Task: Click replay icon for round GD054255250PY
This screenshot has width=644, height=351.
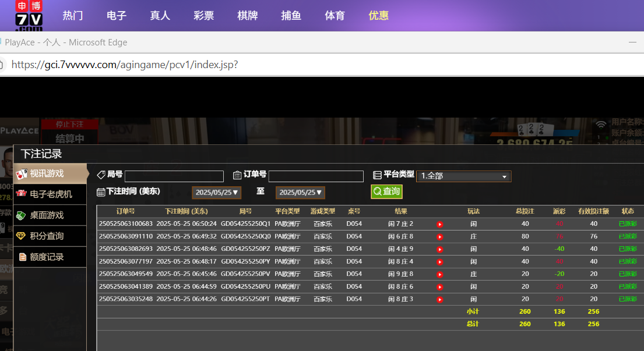Action: pos(439,262)
